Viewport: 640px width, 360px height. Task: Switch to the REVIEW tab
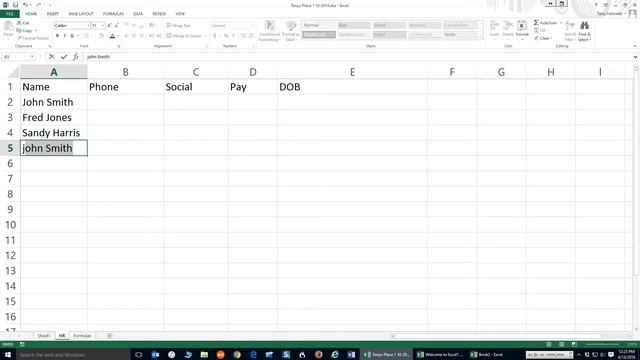tap(159, 14)
